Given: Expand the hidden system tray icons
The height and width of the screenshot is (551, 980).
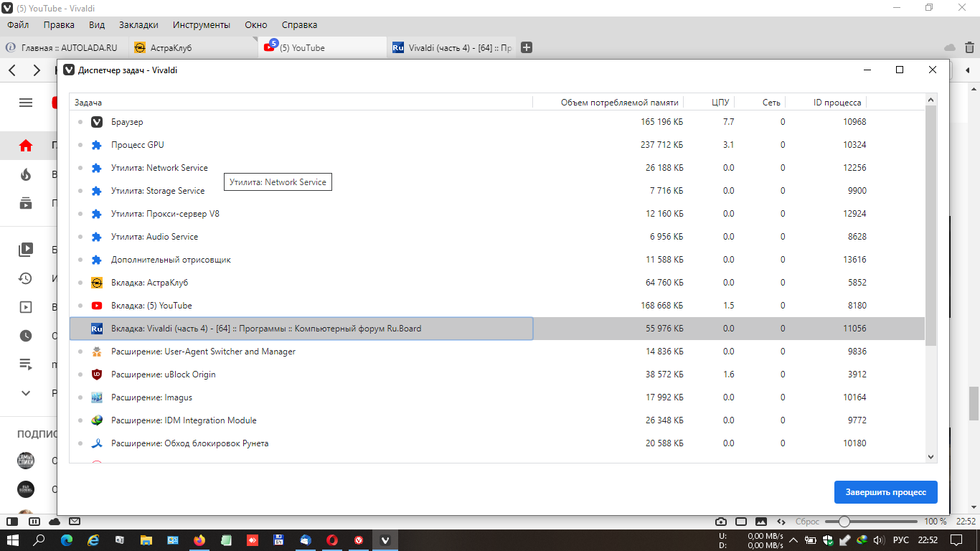Looking at the screenshot, I should pyautogui.click(x=793, y=540).
